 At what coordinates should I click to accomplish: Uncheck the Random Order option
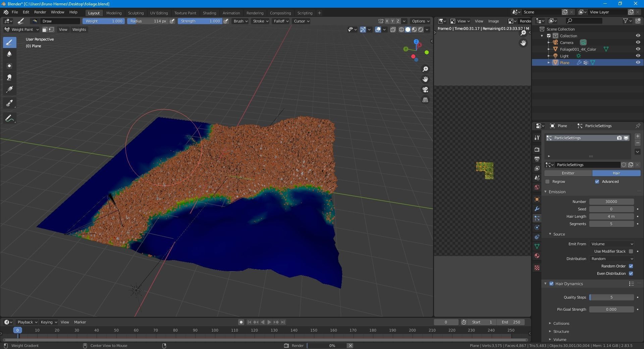[x=631, y=266]
